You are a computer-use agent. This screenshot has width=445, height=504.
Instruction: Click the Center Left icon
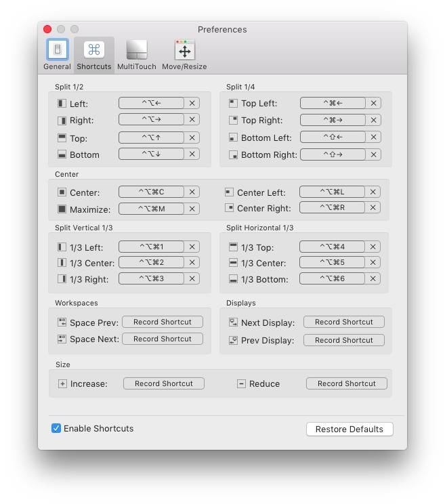pyautogui.click(x=229, y=192)
